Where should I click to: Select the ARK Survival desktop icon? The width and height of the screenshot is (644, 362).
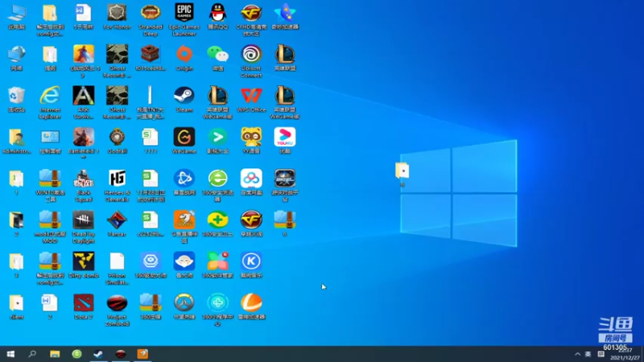pos(84,103)
